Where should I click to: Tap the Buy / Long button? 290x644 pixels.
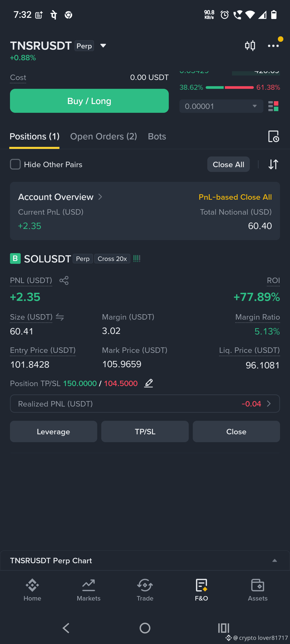[x=89, y=101]
